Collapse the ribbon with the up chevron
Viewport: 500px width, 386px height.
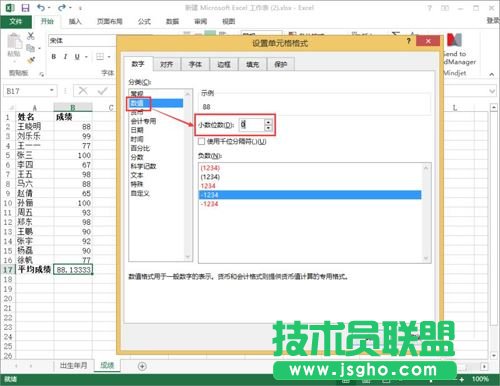point(492,74)
